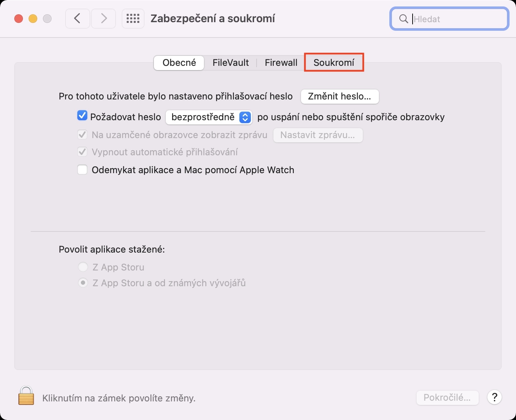Enable Odemykat aplikace pomocí Apple Watch
Viewport: 516px width, 420px height.
point(82,170)
